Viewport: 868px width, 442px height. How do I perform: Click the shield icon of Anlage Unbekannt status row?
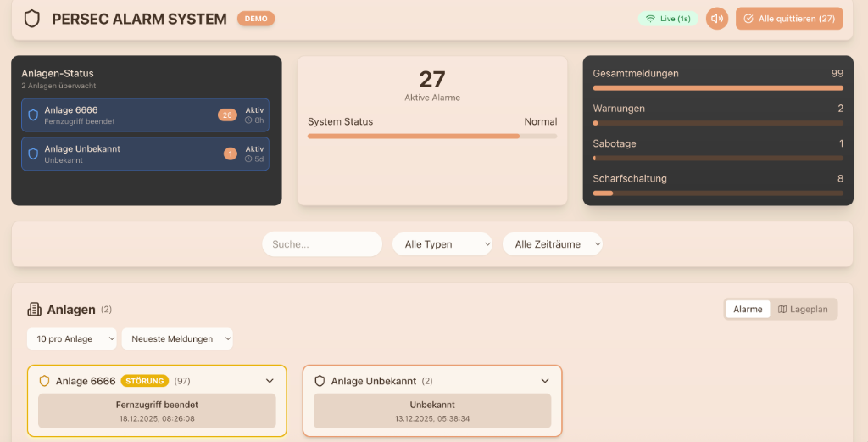[x=33, y=154]
